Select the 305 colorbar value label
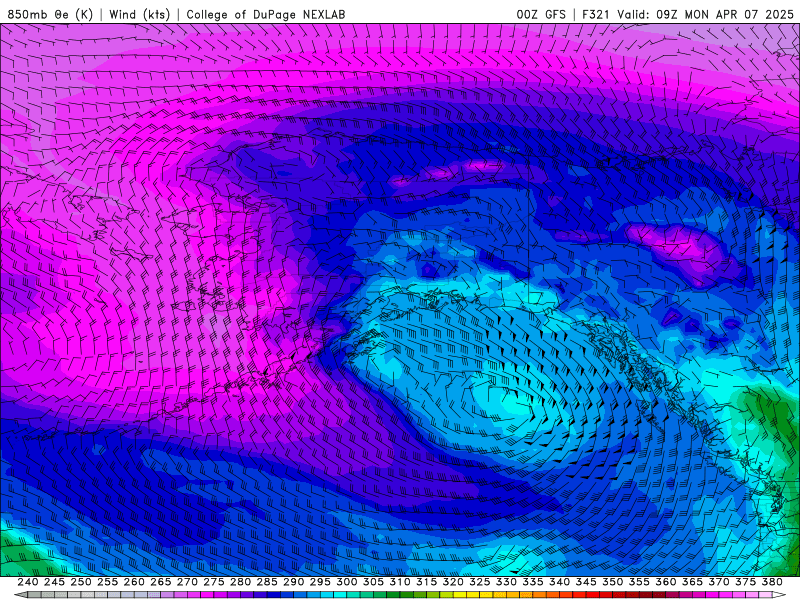The image size is (800, 600). pos(373,582)
